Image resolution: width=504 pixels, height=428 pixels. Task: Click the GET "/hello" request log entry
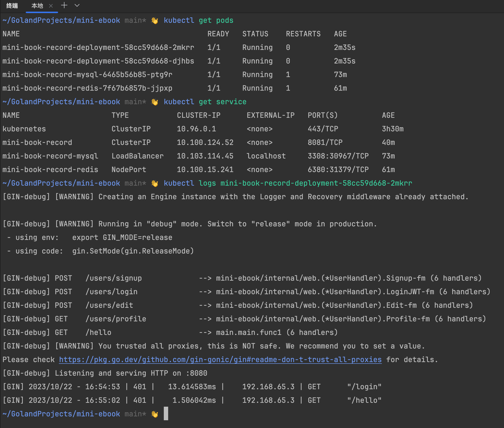[192, 400]
